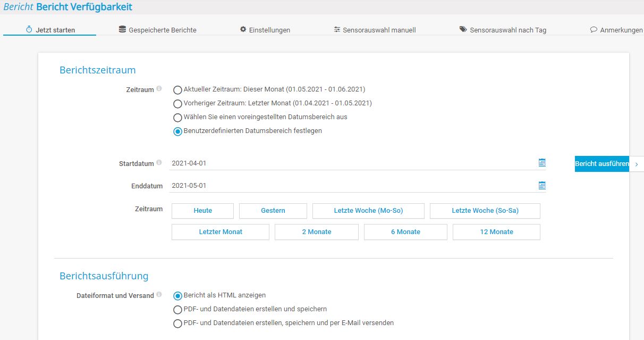Select 'Aktueller Zeitraum: Dieser Monat' radio option
Viewport: 644px width, 340px height.
coord(178,90)
